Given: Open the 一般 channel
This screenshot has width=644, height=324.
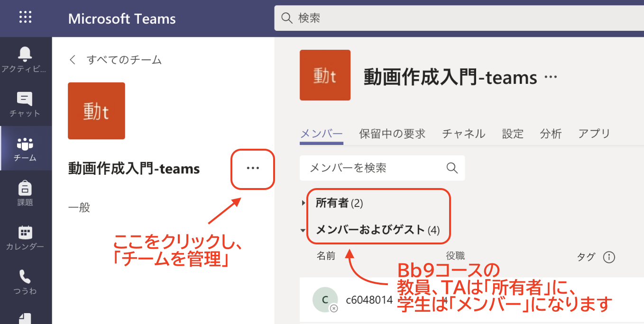Looking at the screenshot, I should (x=79, y=207).
